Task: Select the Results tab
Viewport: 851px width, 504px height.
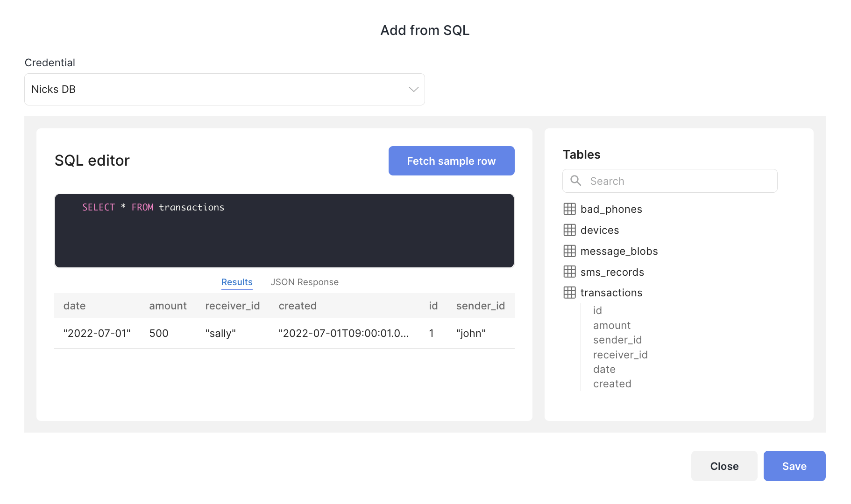Action: [237, 282]
